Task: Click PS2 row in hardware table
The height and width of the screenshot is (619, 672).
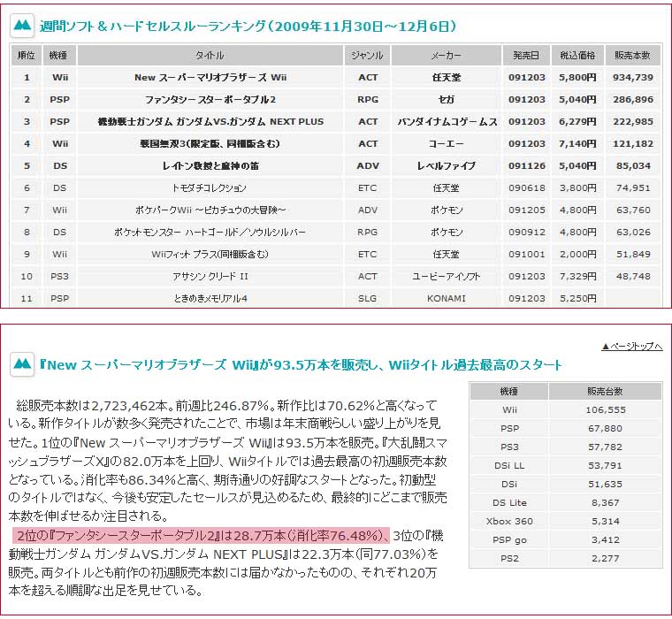Action: 566,559
